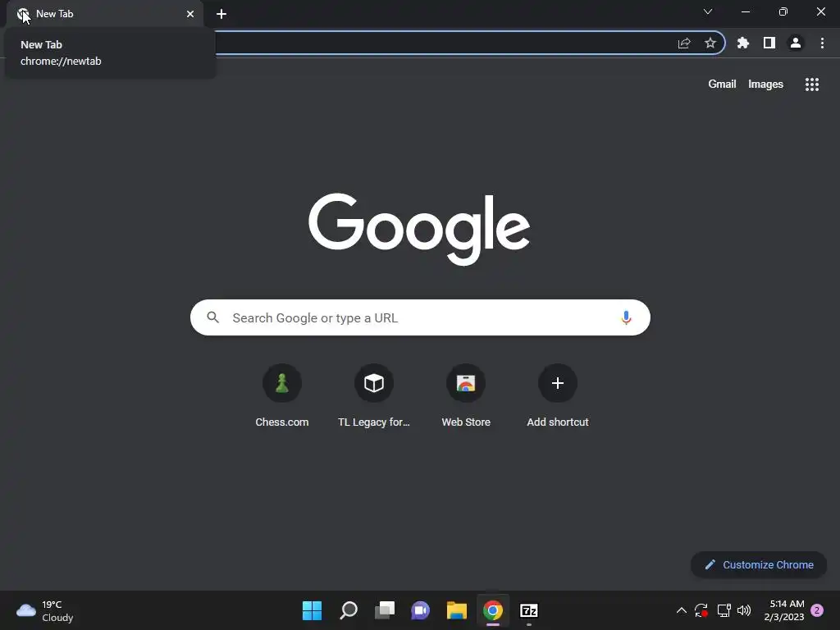
Task: Focus the Search Google or type a URL box
Action: click(420, 317)
